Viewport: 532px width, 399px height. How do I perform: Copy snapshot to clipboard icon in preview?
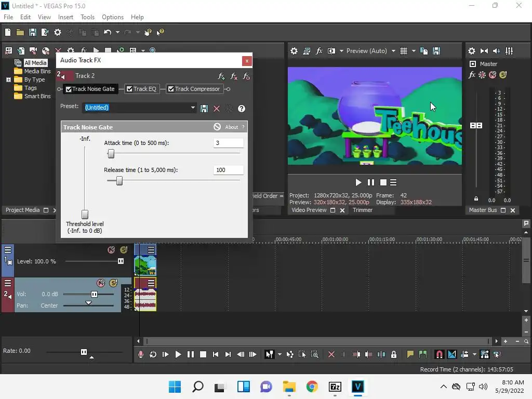point(424,51)
